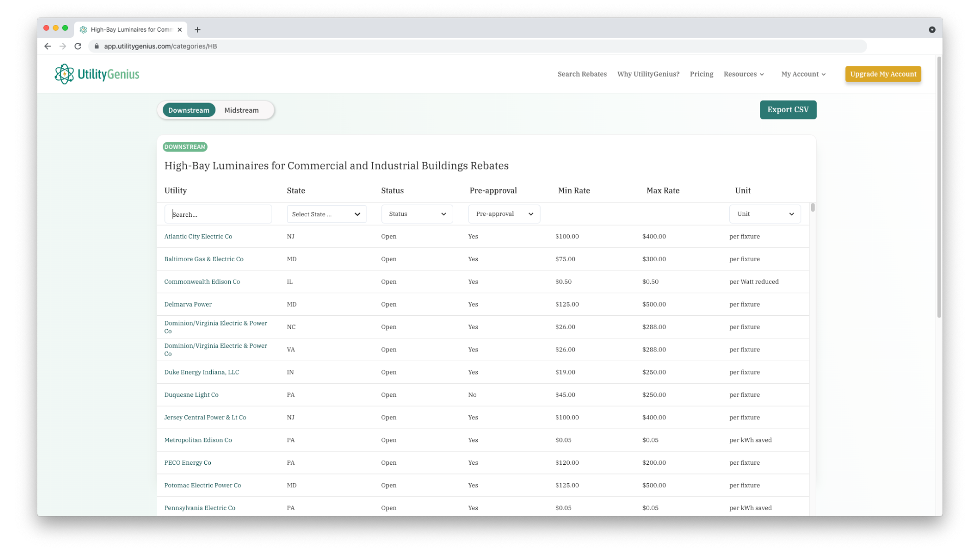Click 'per kWh saved' for Metropolitan Edison
980x551 pixels.
click(x=750, y=440)
